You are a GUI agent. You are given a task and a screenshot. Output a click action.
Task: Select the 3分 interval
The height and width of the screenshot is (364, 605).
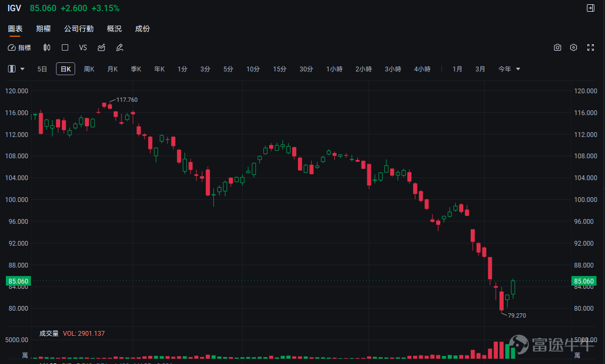tap(205, 69)
